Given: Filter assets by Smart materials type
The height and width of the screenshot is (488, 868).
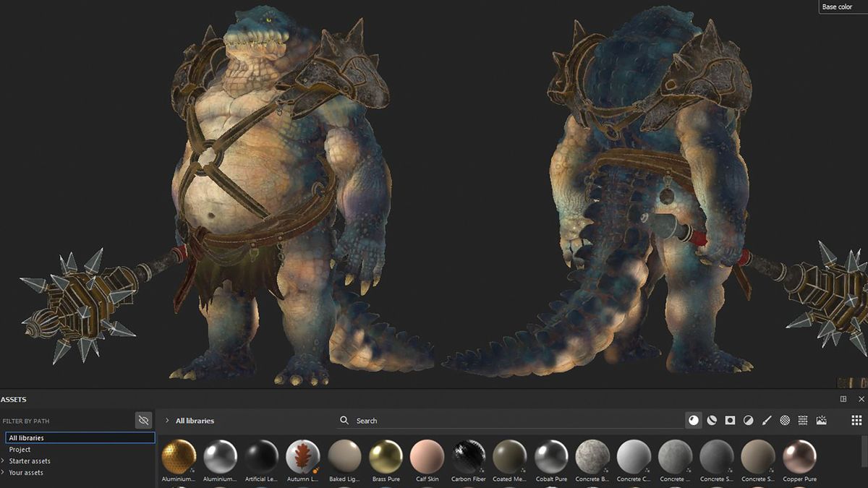Looking at the screenshot, I should point(712,420).
